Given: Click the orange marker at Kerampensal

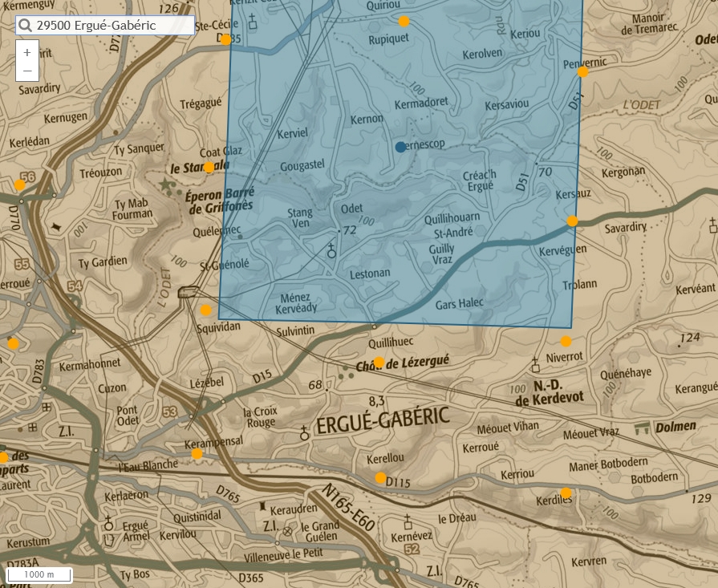Looking at the screenshot, I should click(x=197, y=453).
